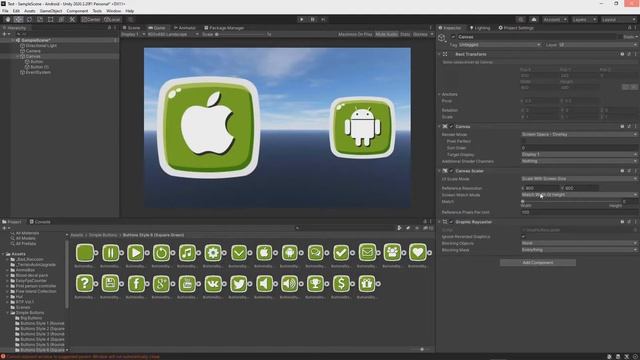The image size is (640, 360).
Task: Select the Move tool in toolbar
Action: coord(18,19)
